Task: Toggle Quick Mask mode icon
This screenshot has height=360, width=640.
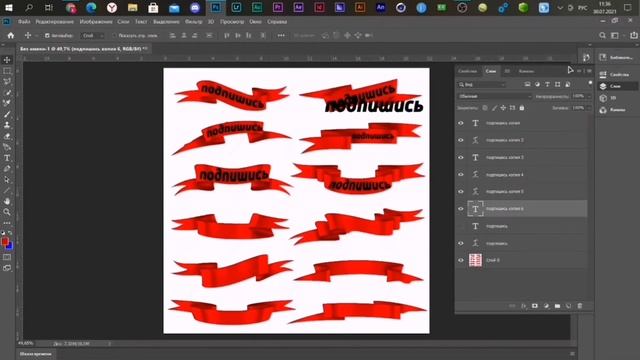Action: 7,257
